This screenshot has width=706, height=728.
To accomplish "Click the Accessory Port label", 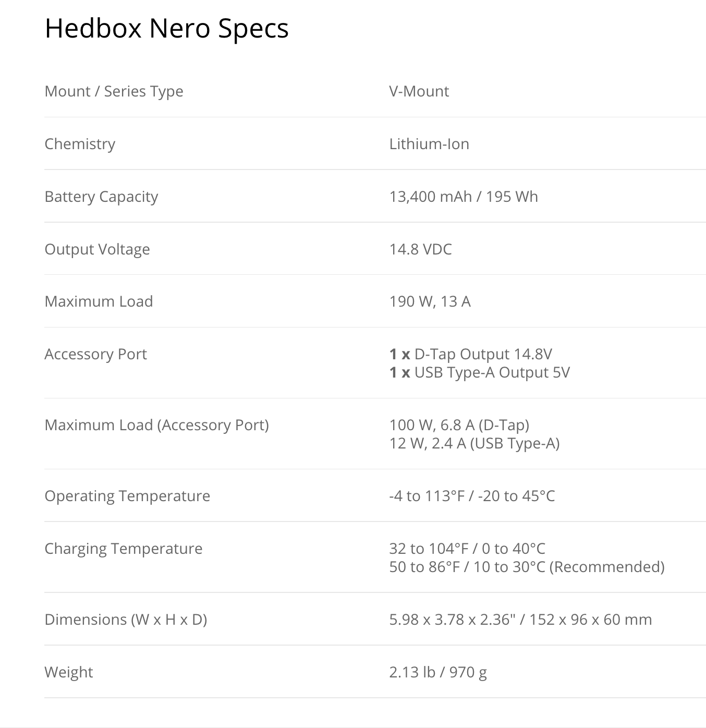I will [95, 354].
